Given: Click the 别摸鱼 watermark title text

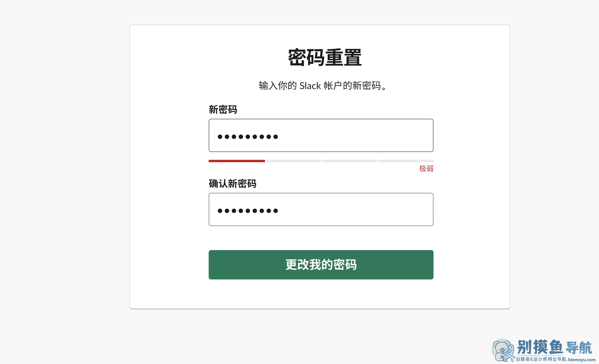Looking at the screenshot, I should tap(540, 347).
